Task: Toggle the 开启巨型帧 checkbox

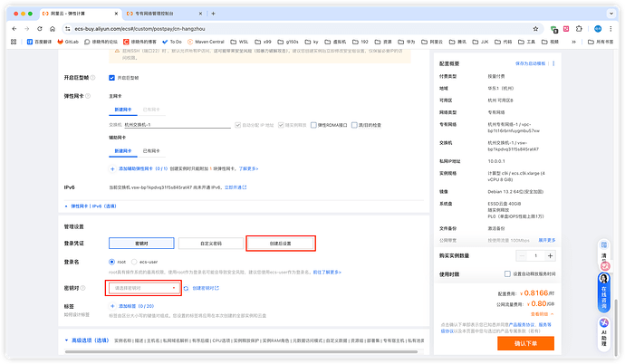Action: click(111, 78)
